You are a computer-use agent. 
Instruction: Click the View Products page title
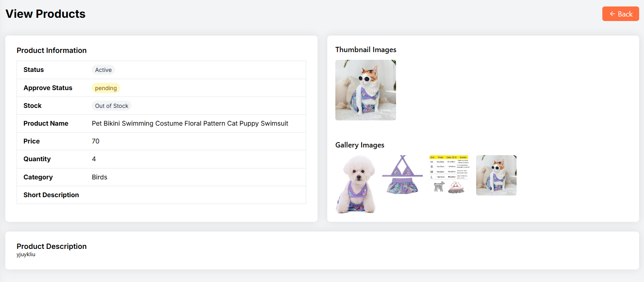(x=45, y=14)
